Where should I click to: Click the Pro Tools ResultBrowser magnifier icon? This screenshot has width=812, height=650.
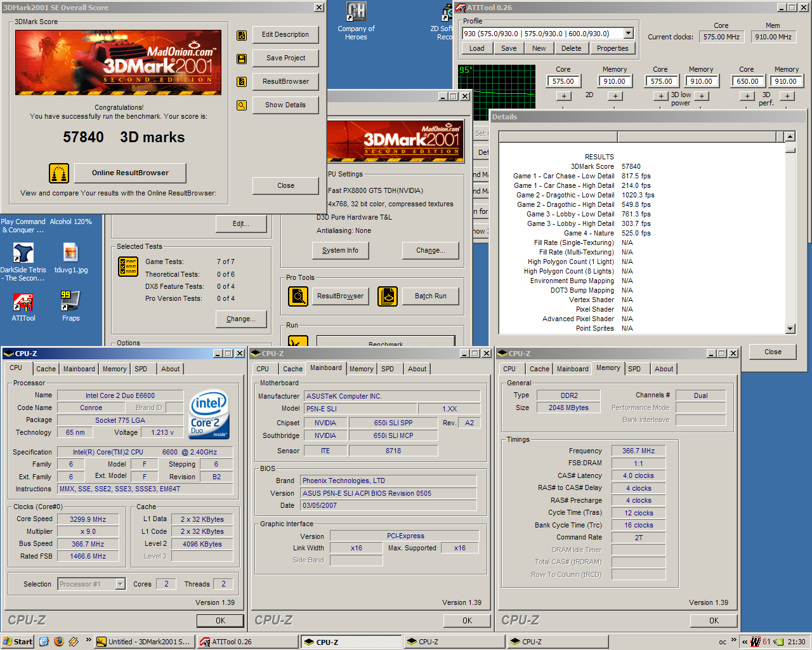298,296
